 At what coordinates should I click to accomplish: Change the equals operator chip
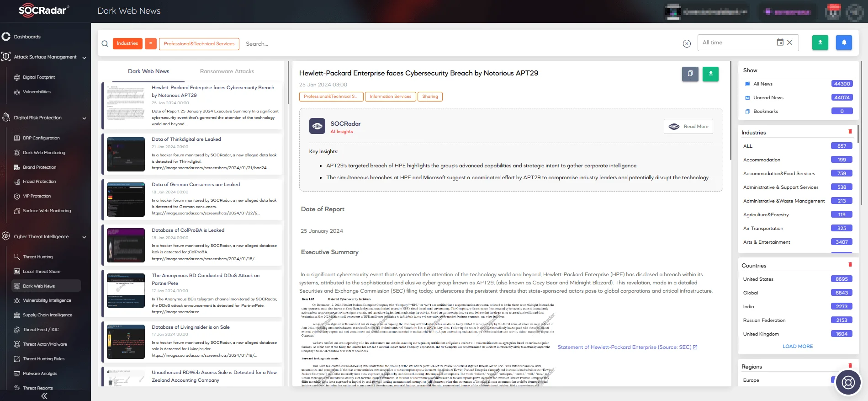(x=151, y=43)
